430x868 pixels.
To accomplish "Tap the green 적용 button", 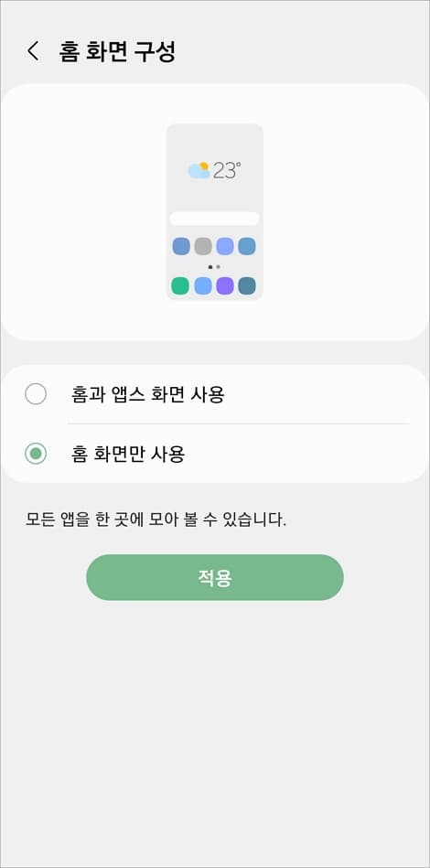I will tap(215, 577).
